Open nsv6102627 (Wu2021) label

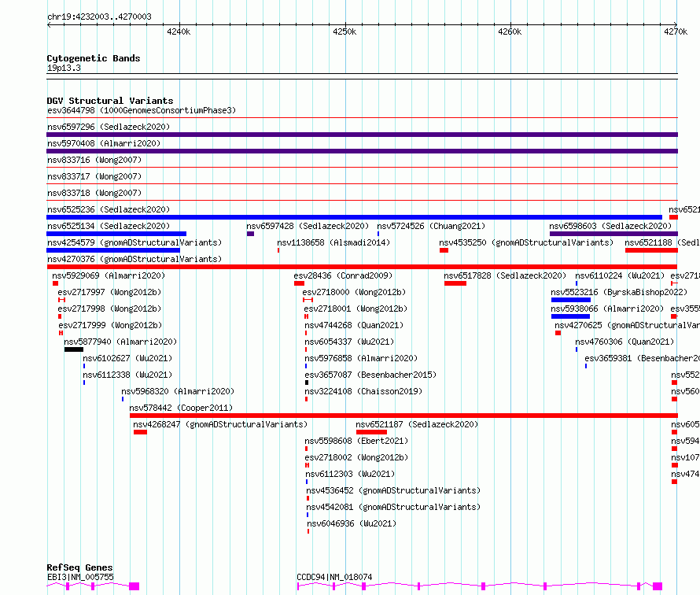127,358
